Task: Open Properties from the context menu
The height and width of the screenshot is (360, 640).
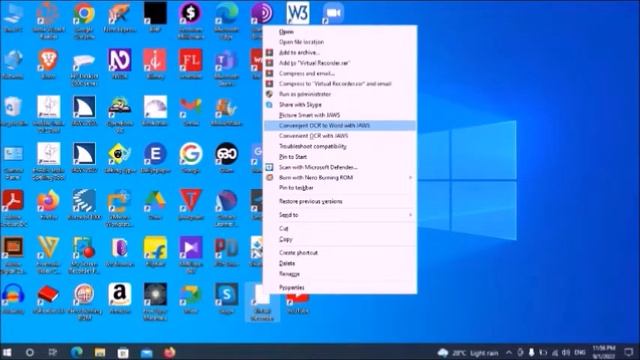Action: pyautogui.click(x=340, y=287)
